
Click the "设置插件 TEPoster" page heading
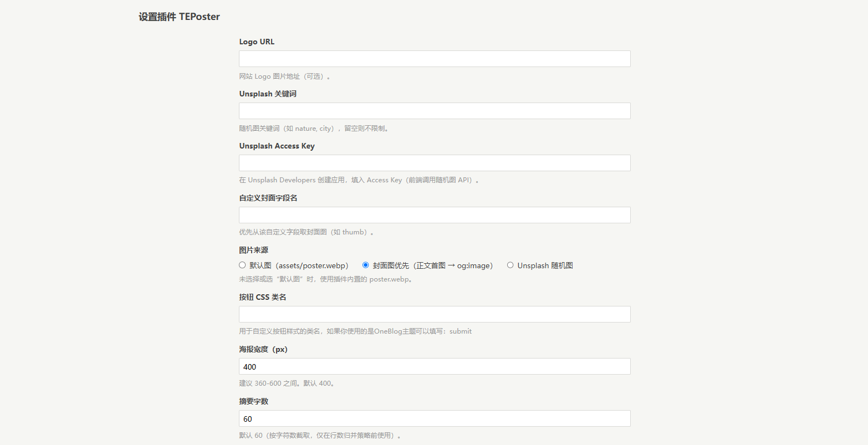point(179,17)
